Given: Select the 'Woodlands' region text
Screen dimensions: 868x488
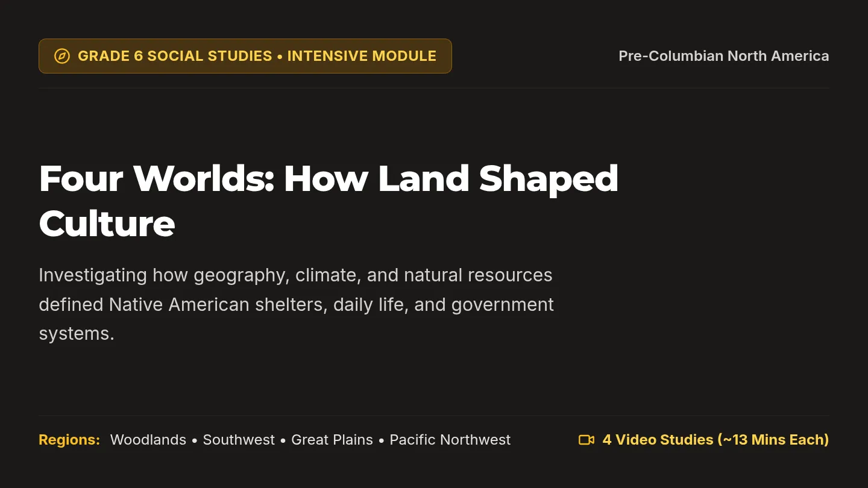Looking at the screenshot, I should (x=148, y=440).
